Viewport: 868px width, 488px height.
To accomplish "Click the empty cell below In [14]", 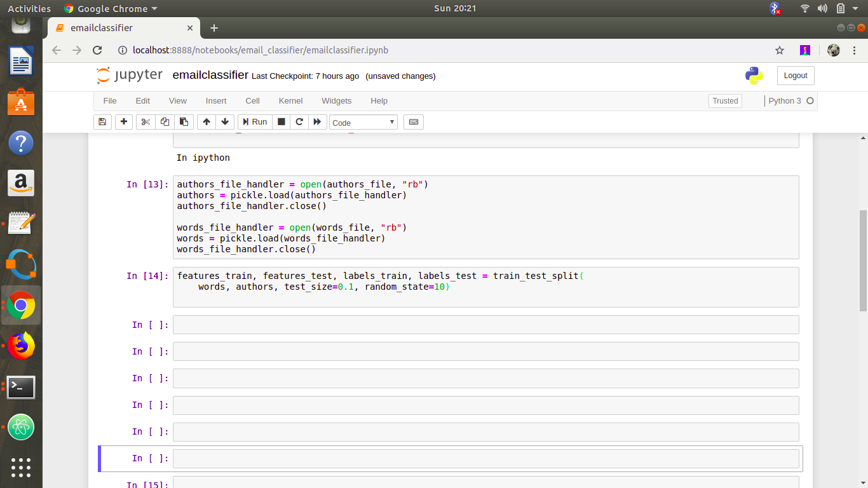I will tap(485, 325).
